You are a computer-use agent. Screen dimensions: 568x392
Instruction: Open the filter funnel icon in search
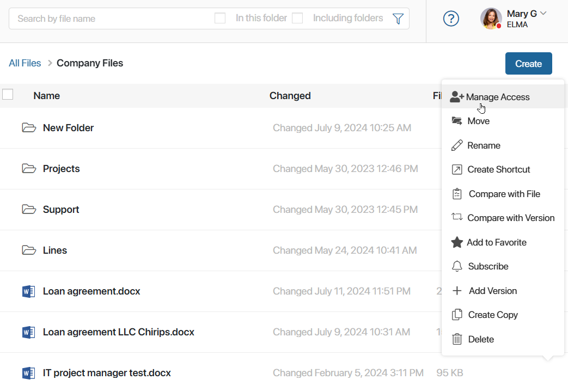tap(398, 19)
